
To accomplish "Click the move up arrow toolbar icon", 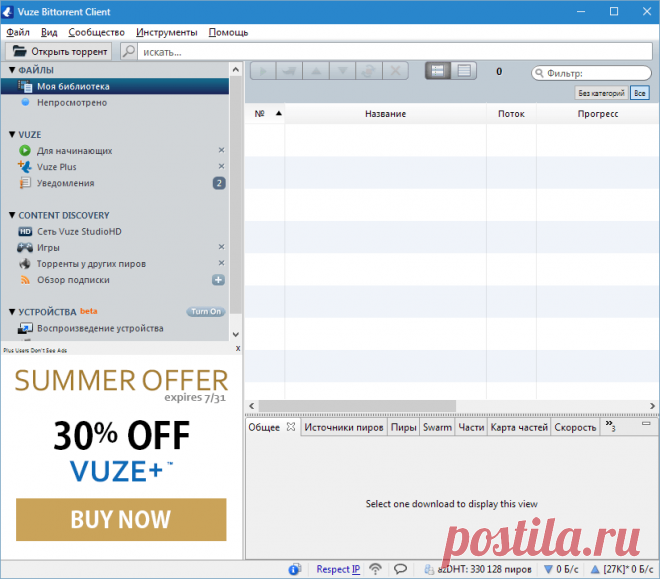I will pos(316,71).
